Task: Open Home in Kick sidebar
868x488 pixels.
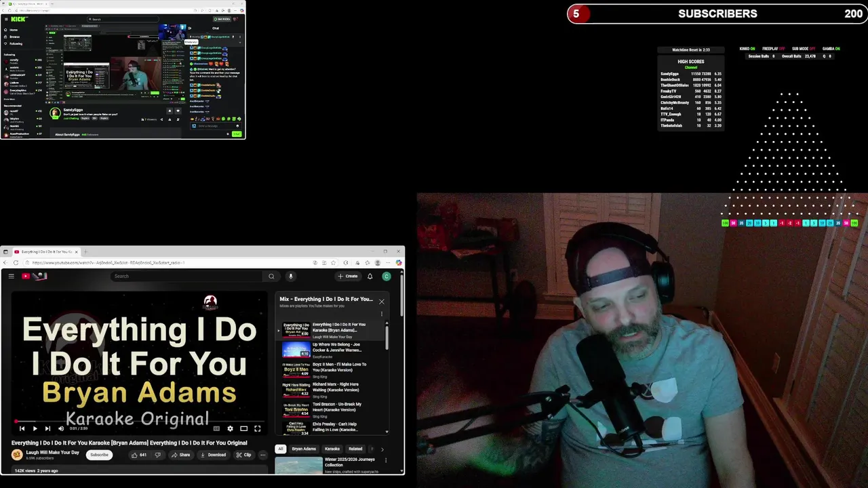Action: pos(12,30)
